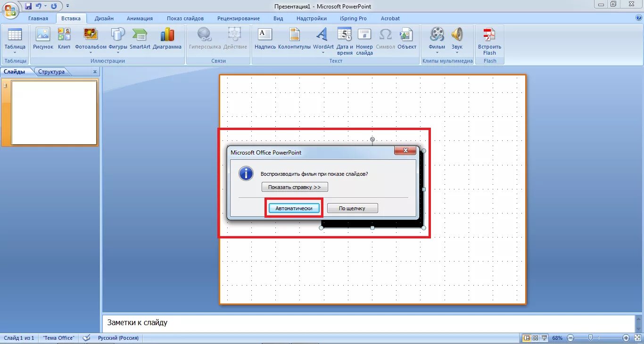The image size is (644, 344).
Task: Insert a Символ character
Action: pyautogui.click(x=386, y=41)
